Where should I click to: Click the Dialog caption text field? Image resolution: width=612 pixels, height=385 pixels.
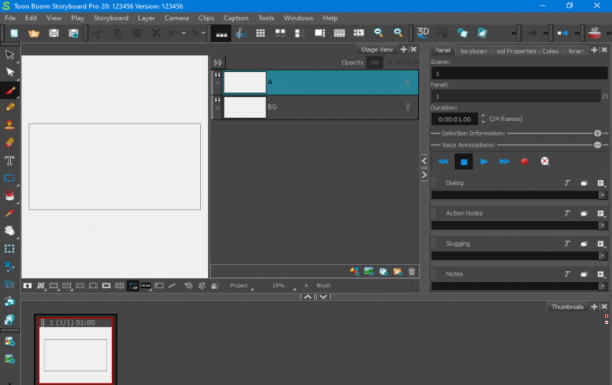click(515, 195)
